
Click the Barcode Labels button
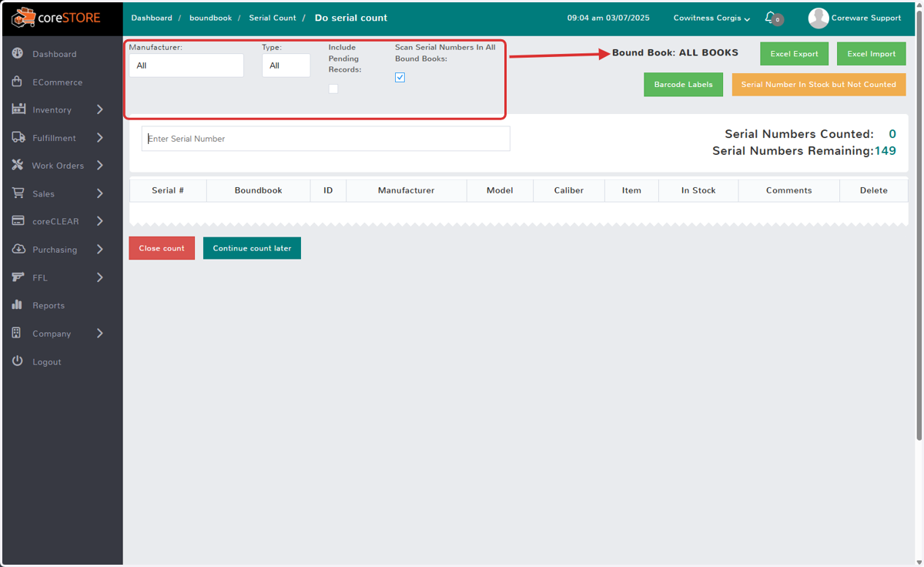pos(683,84)
